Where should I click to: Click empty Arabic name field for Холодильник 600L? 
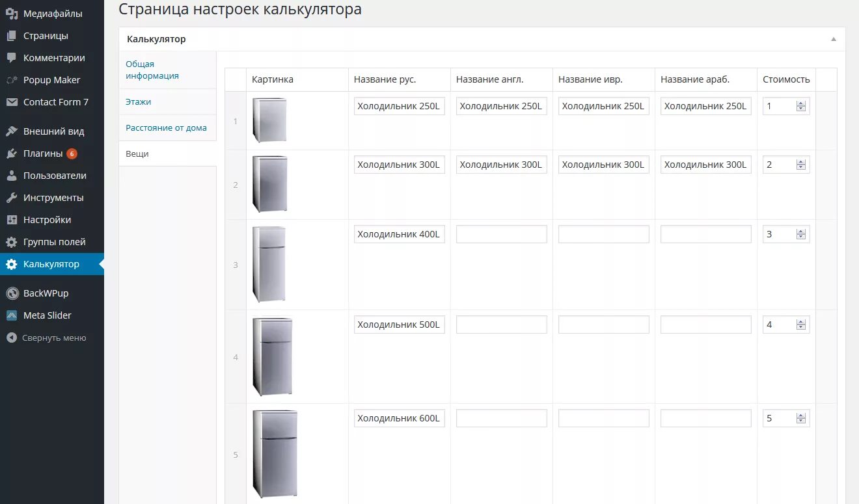(x=706, y=418)
